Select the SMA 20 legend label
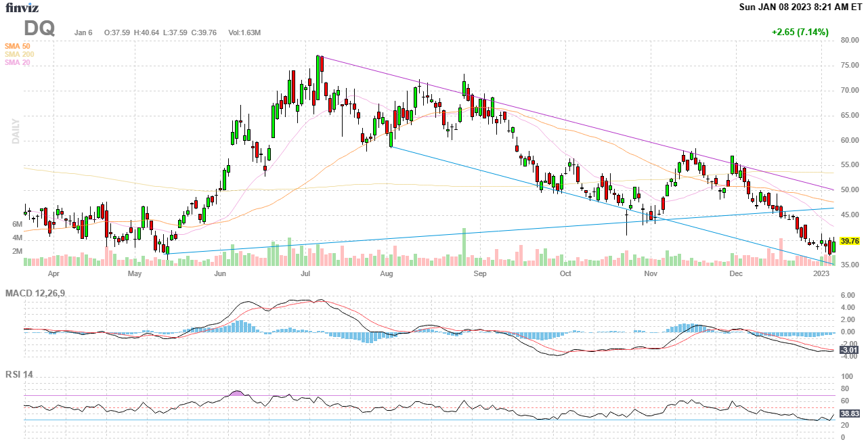 pyautogui.click(x=17, y=62)
